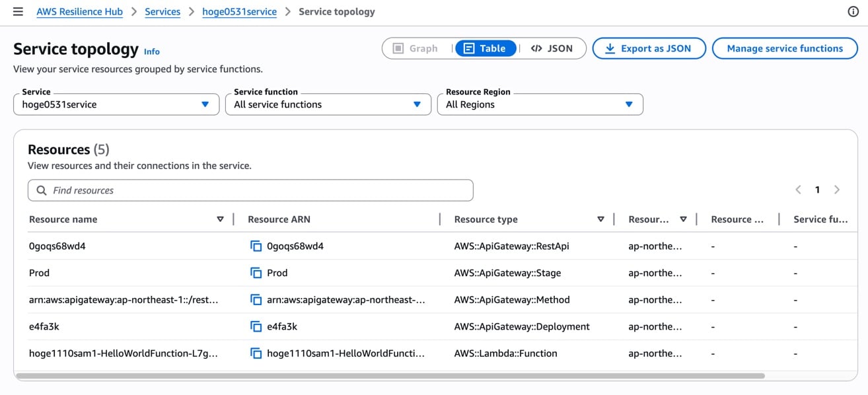The height and width of the screenshot is (395, 868).
Task: Click resource name e4fa3k
Action: point(44,326)
